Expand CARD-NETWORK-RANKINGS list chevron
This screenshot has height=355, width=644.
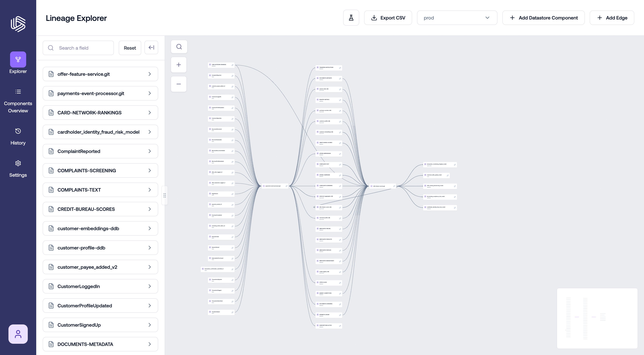pos(150,113)
